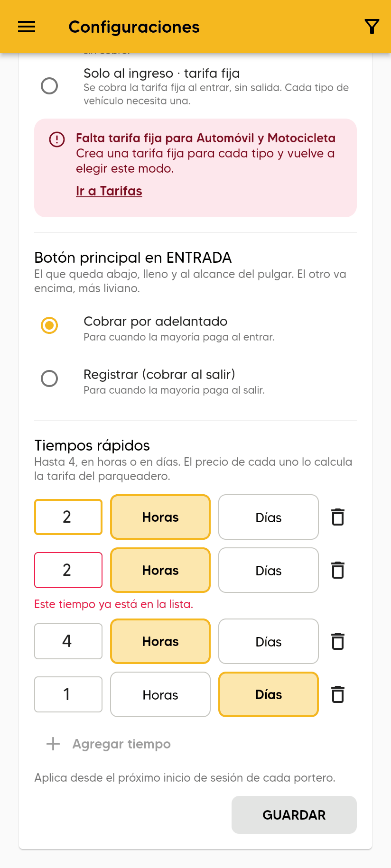This screenshot has width=391, height=868.
Task: Open the filter funnel icon
Action: pyautogui.click(x=372, y=27)
